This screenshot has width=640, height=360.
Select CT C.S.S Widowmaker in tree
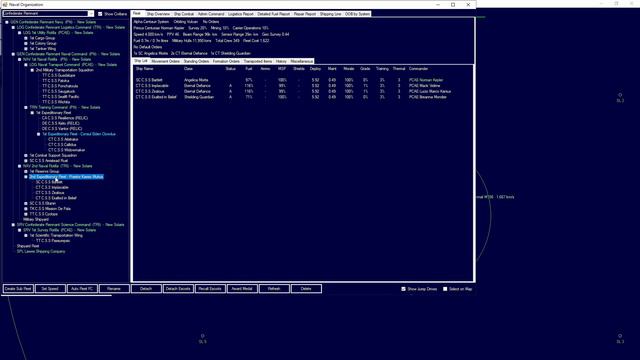67,150
